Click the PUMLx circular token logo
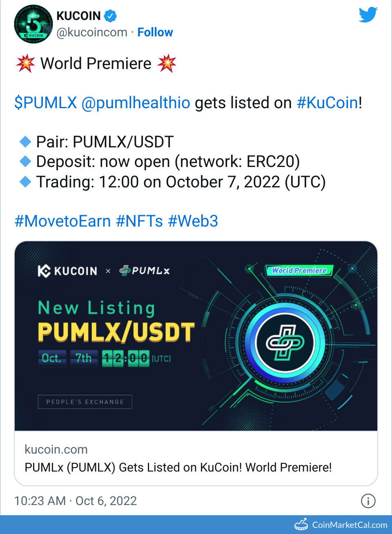 click(285, 342)
